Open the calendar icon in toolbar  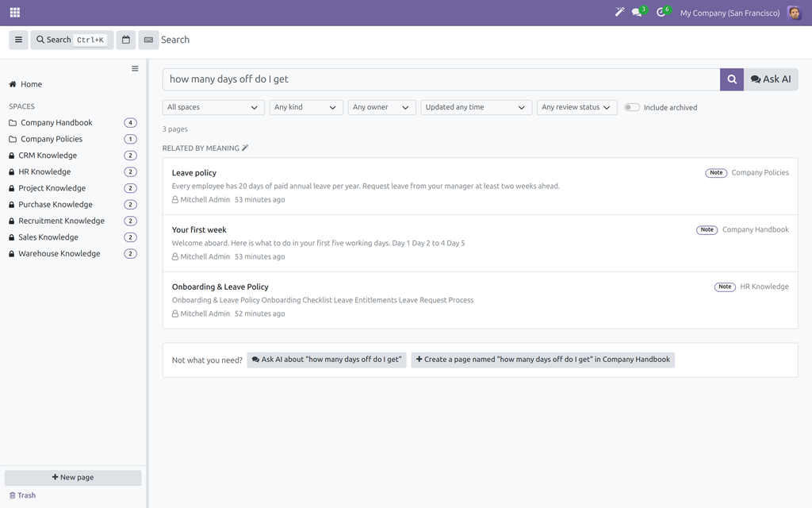point(126,40)
